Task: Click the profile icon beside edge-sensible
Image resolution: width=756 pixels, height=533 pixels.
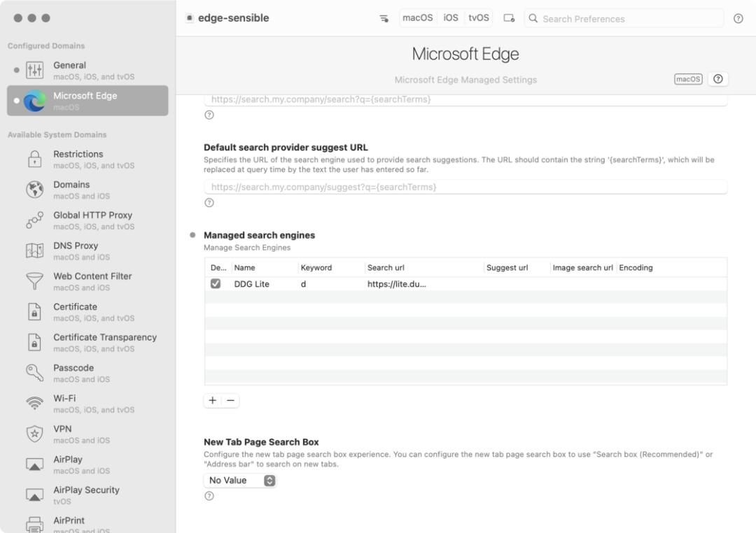Action: pyautogui.click(x=190, y=18)
